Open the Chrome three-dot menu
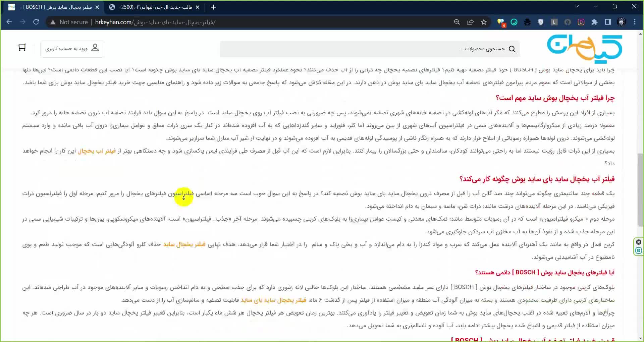Screen dimensions: 644x342 tap(635, 22)
